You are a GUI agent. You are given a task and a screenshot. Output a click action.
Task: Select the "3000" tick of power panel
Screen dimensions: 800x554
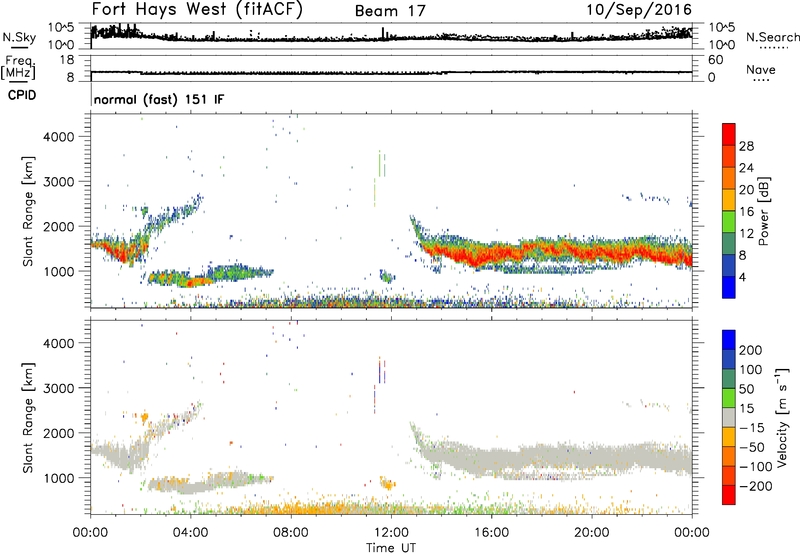58,182
